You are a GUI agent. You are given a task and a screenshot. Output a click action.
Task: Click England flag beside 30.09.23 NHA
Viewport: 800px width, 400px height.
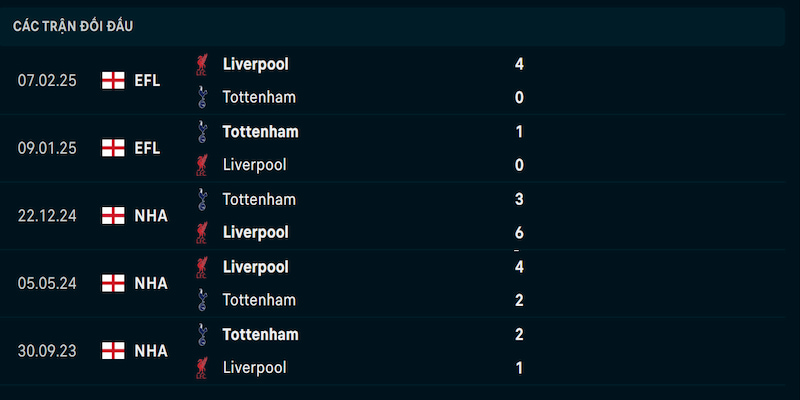113,351
